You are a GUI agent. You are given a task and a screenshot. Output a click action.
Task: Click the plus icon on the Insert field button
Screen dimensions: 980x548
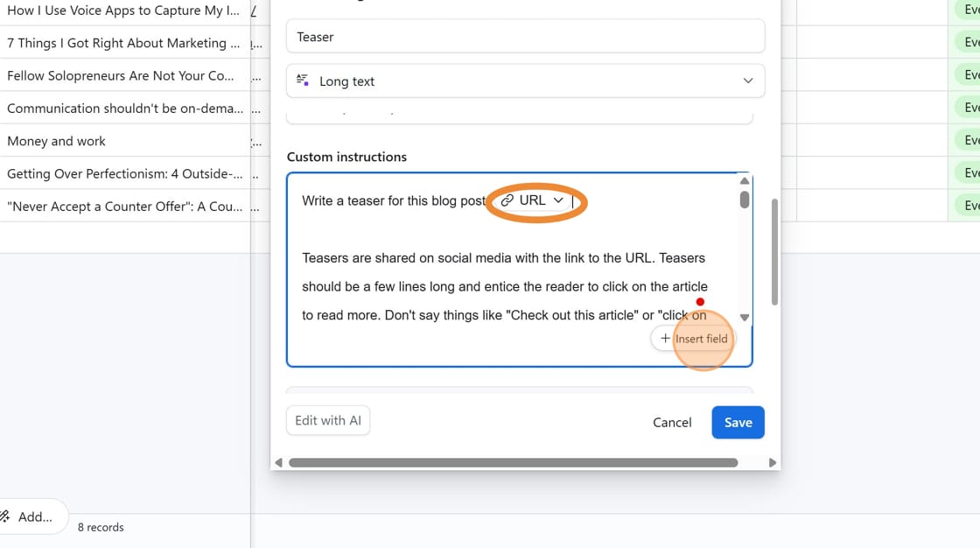pyautogui.click(x=664, y=338)
